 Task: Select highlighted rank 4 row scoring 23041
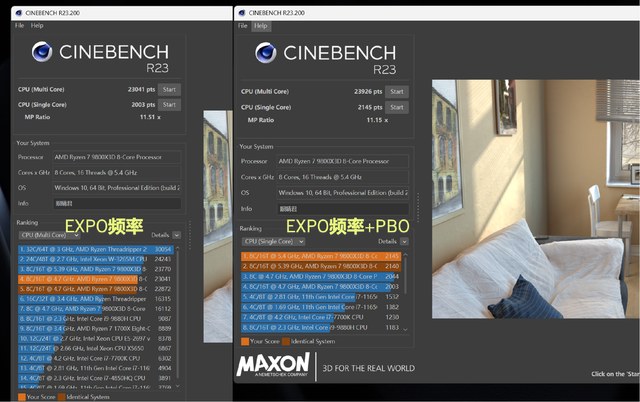click(x=96, y=279)
